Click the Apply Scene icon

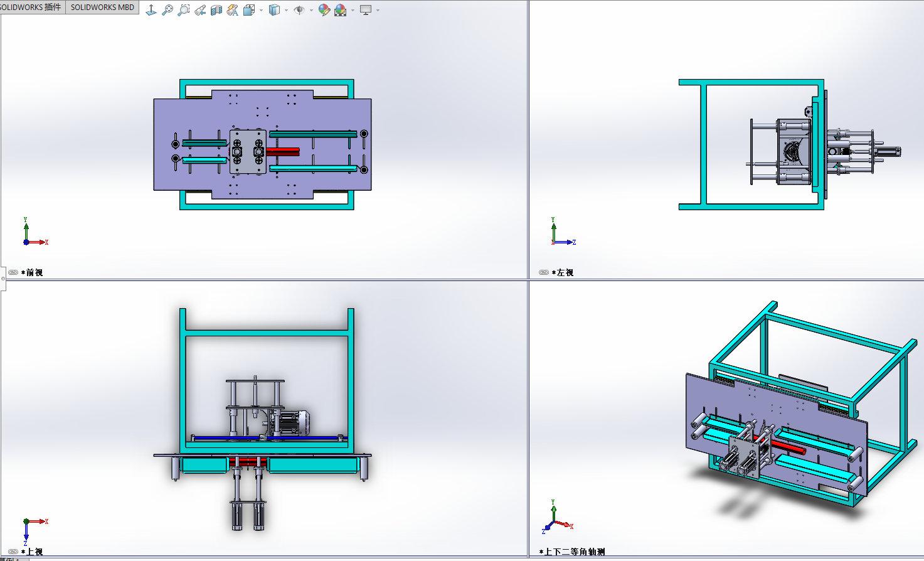coord(341,10)
